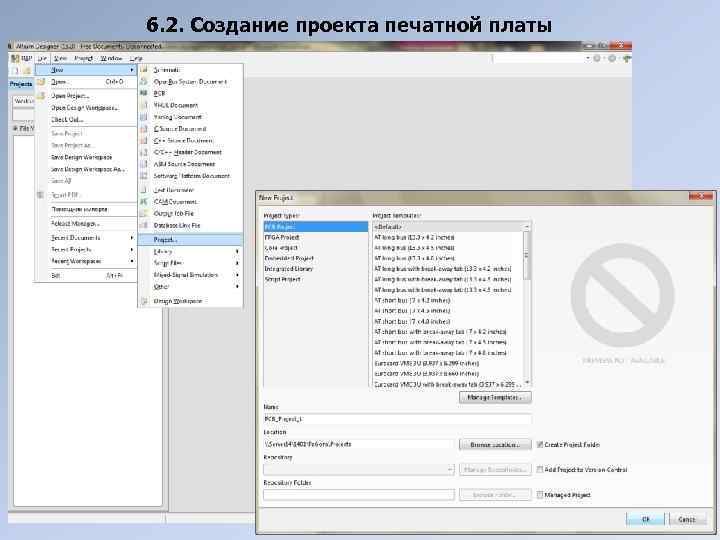Click the Verilog Document icon

coord(144,117)
